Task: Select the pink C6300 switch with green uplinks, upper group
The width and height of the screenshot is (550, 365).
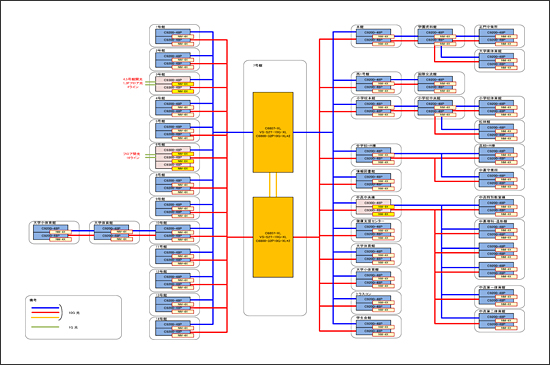Action: tap(173, 80)
